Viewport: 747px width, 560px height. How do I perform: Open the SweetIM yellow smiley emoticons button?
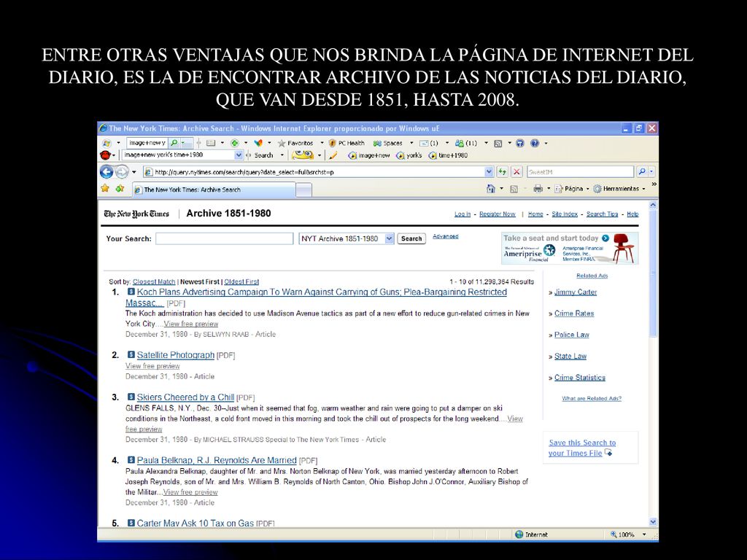(x=303, y=155)
